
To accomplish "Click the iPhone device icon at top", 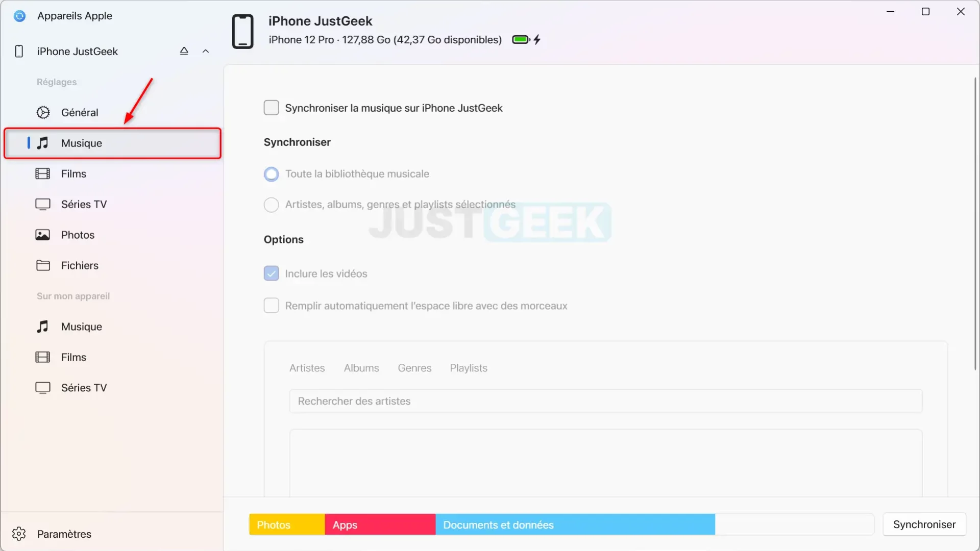I will [243, 31].
